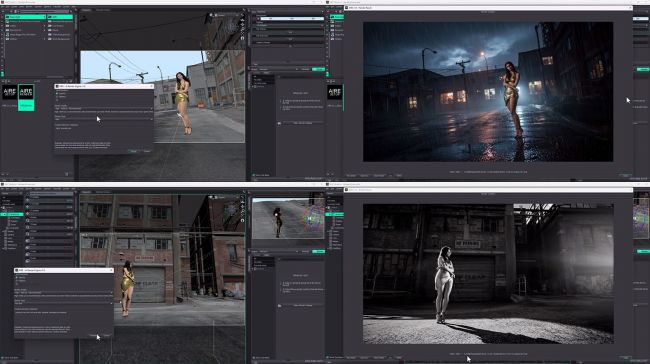This screenshot has height=364, width=650.
Task: Click the orbit view icon in the street scene viewport
Action: (243, 19)
